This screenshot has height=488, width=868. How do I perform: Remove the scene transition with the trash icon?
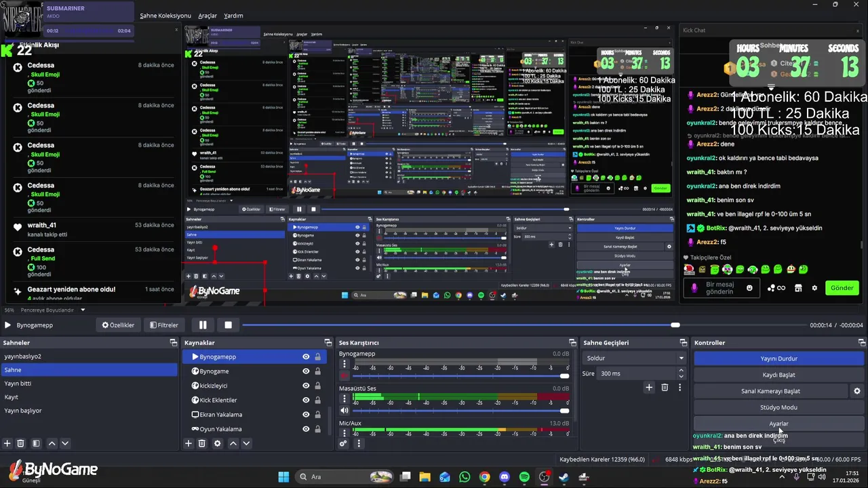point(665,387)
